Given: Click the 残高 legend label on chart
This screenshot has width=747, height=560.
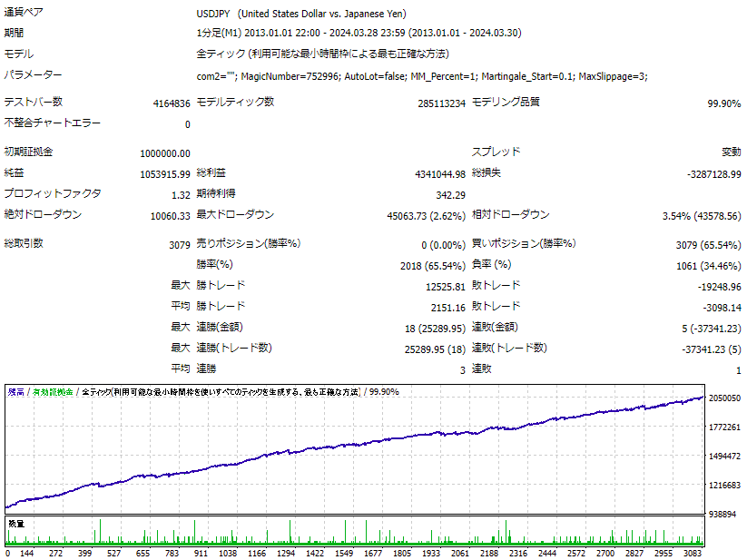Looking at the screenshot, I should pos(16,392).
